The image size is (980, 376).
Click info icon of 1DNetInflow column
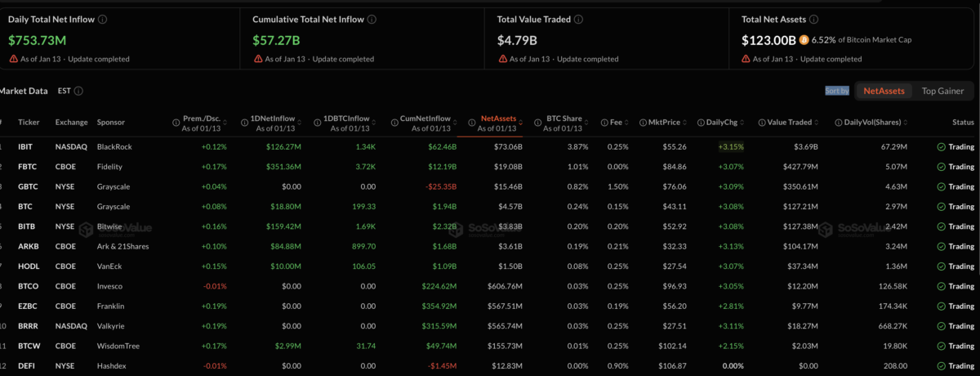[x=244, y=123]
